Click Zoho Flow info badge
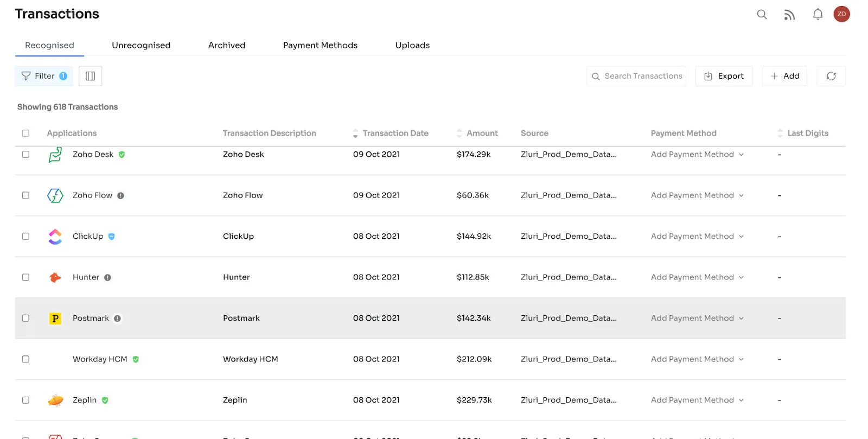The image size is (868, 439). (120, 195)
